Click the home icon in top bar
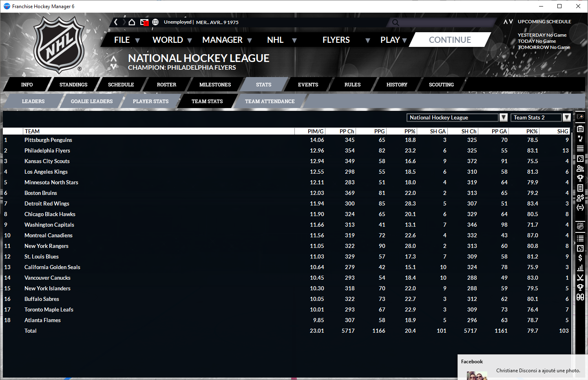The width and height of the screenshot is (588, 380). pos(132,22)
